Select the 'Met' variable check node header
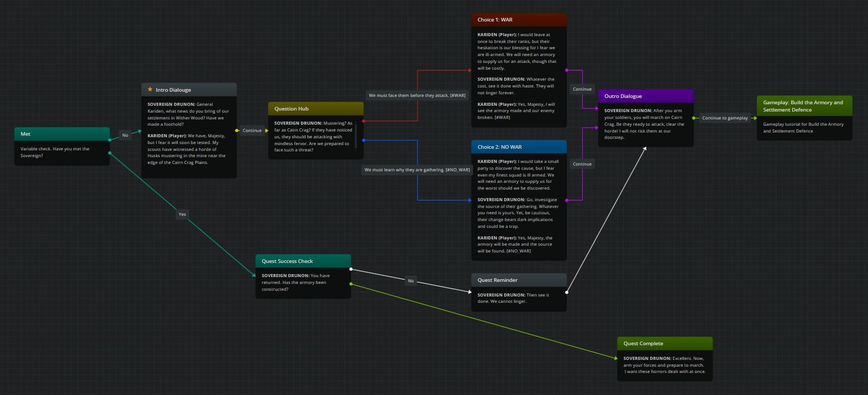Image resolution: width=868 pixels, height=395 pixels. click(x=62, y=134)
